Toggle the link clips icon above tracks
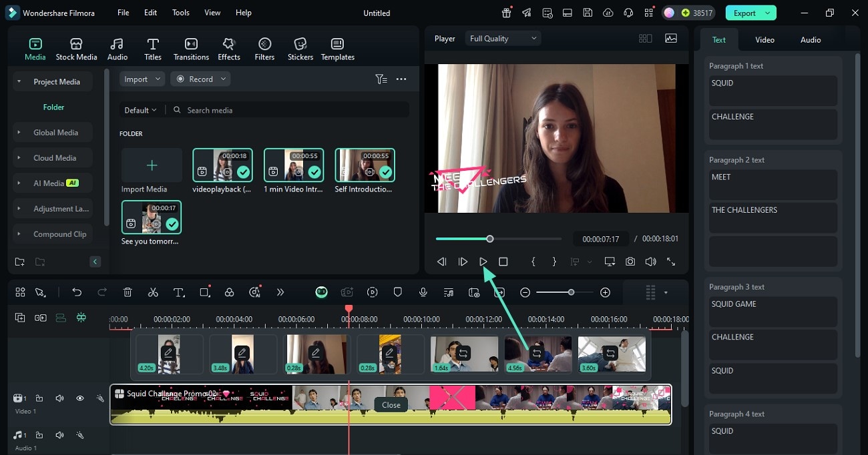The height and width of the screenshot is (455, 868). (x=41, y=318)
